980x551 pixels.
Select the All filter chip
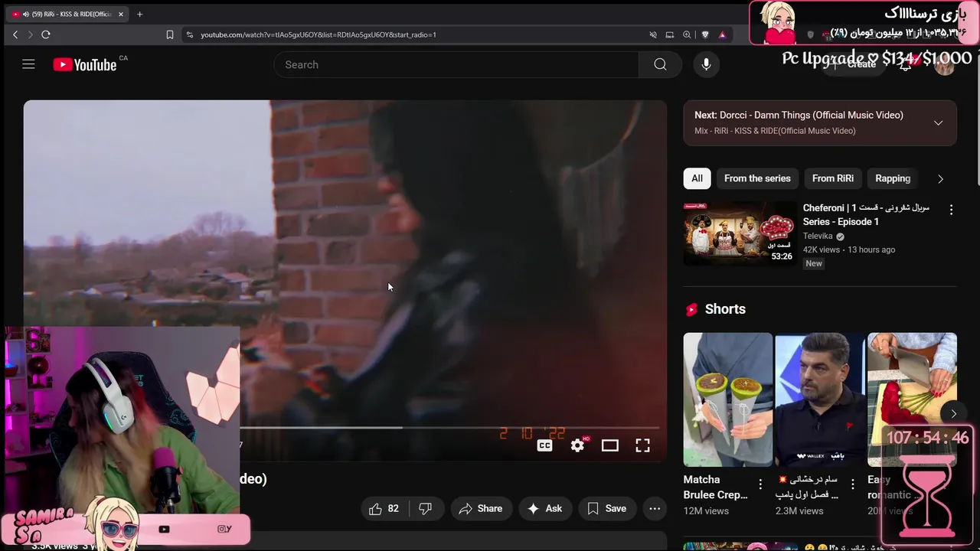(x=697, y=178)
